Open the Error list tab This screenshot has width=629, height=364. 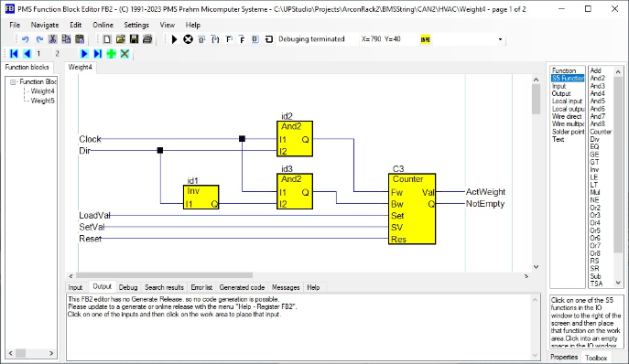pyautogui.click(x=201, y=287)
